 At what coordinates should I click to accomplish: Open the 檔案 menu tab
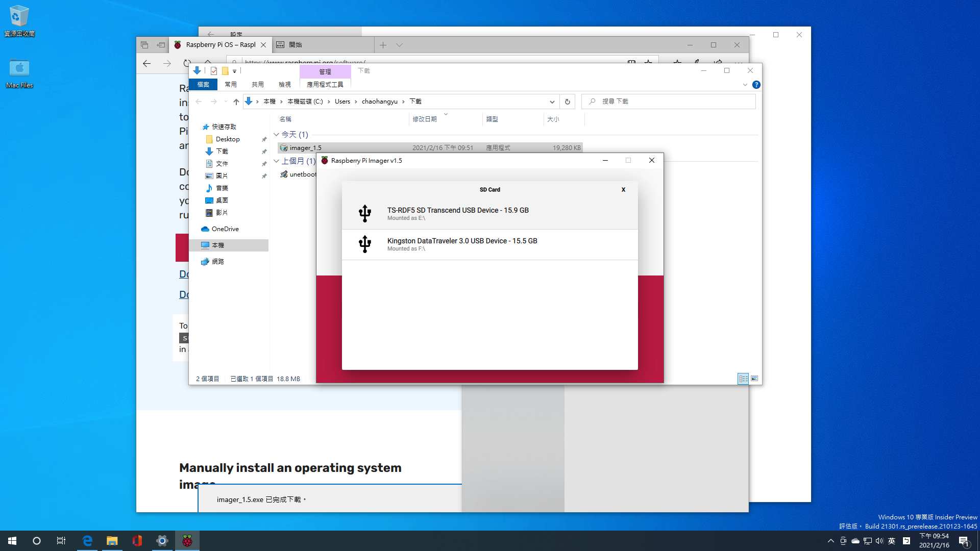203,85
